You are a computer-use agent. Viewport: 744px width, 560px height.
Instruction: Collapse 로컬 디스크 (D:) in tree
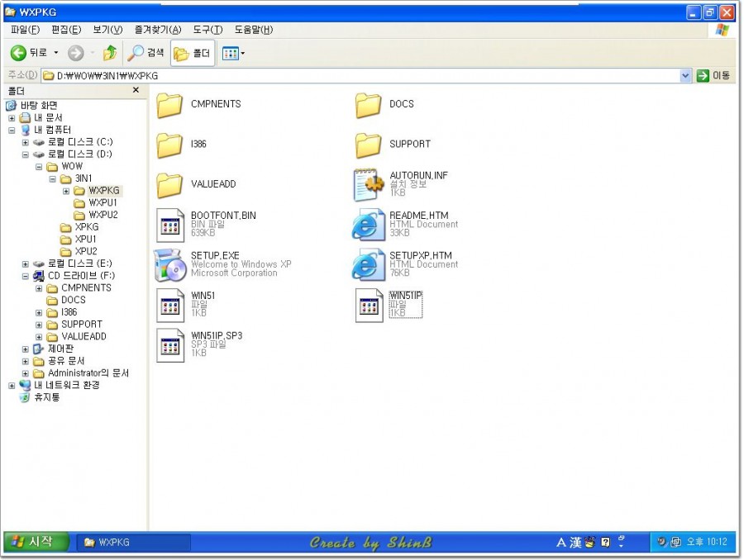(x=26, y=154)
